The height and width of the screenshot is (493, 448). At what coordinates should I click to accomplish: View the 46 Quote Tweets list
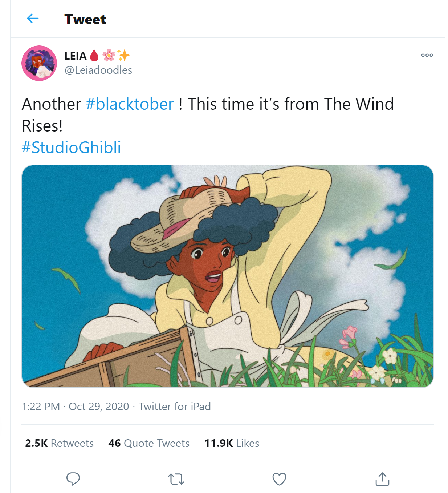coord(149,443)
